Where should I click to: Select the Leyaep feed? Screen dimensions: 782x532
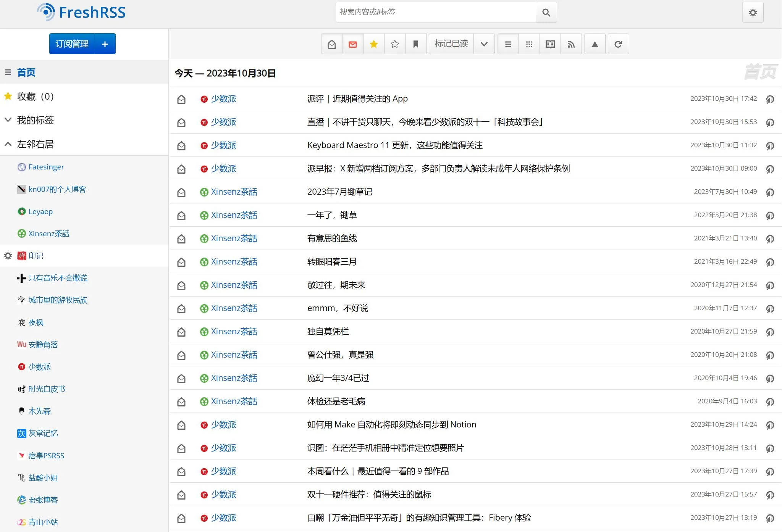(40, 211)
